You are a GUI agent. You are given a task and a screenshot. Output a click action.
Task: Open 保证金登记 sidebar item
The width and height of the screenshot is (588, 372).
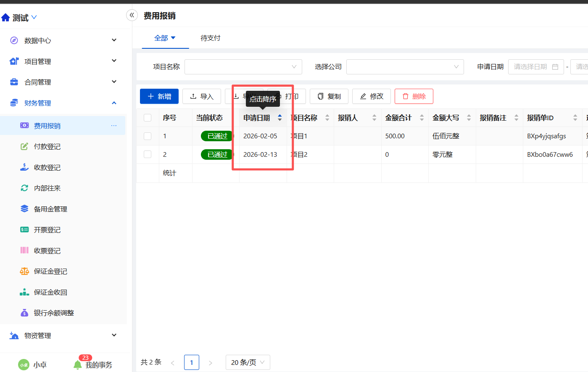[50, 272]
